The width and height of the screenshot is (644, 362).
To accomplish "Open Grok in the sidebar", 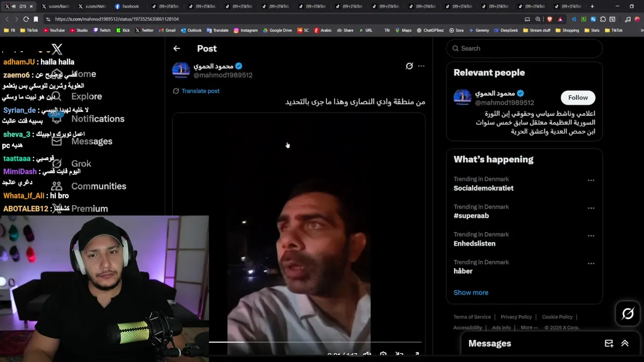I will click(x=72, y=164).
